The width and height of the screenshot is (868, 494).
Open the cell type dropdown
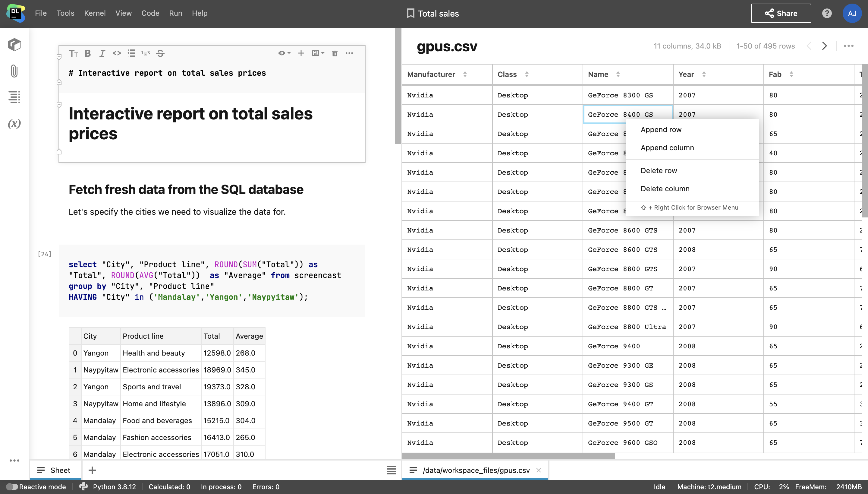pos(318,53)
